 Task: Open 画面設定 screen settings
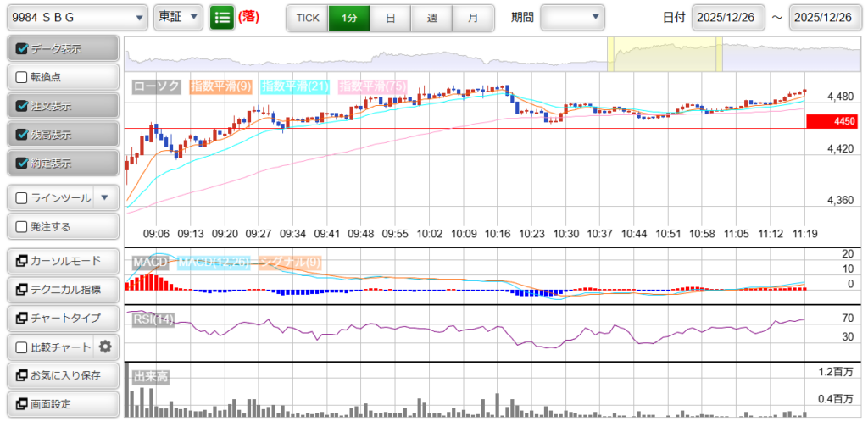61,404
